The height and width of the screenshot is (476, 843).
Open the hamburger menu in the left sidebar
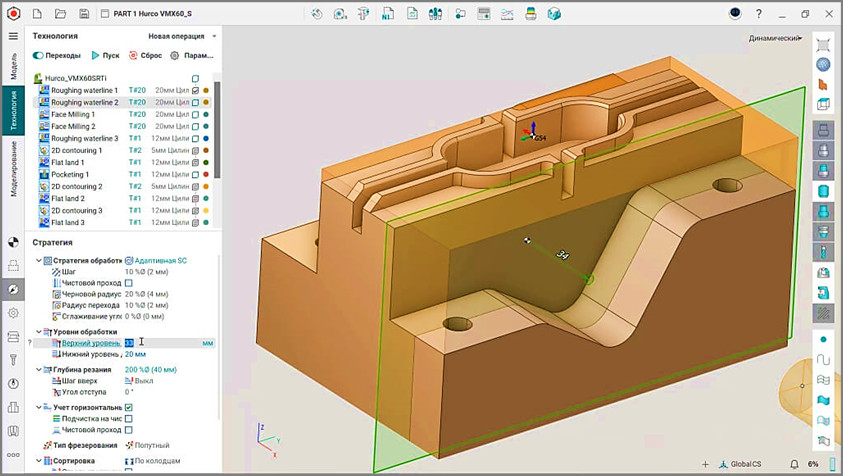point(13,36)
